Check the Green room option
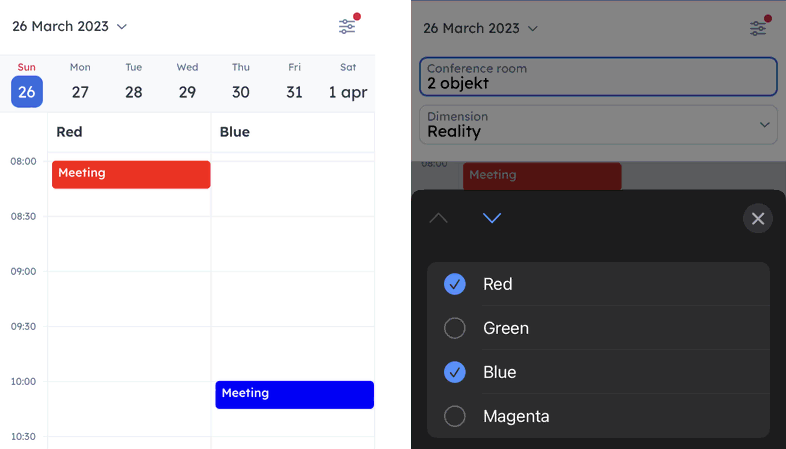The height and width of the screenshot is (449, 786). tap(598, 328)
